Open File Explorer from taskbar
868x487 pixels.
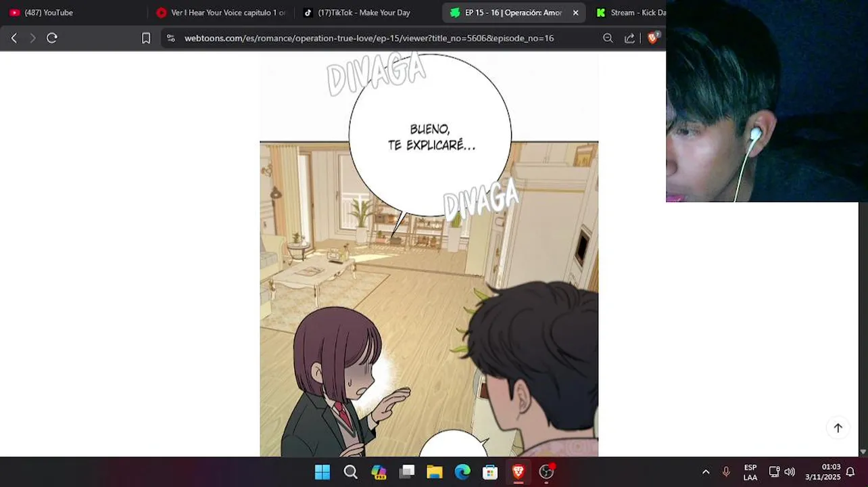click(x=434, y=472)
